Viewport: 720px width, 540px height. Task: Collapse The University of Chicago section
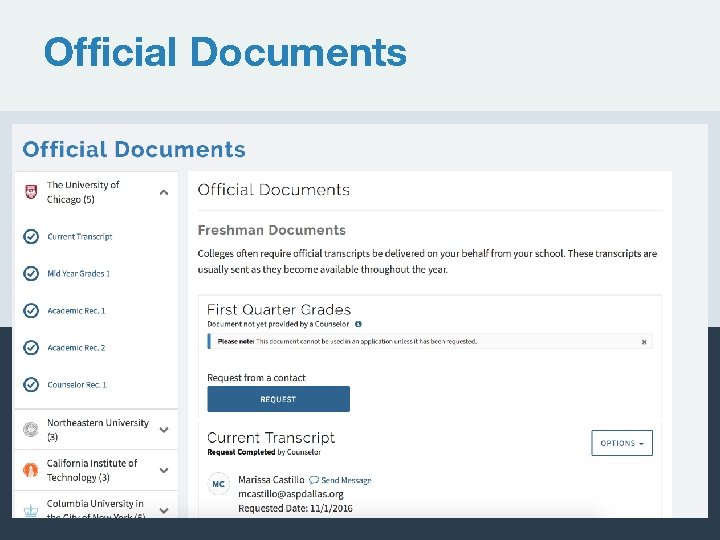[164, 192]
